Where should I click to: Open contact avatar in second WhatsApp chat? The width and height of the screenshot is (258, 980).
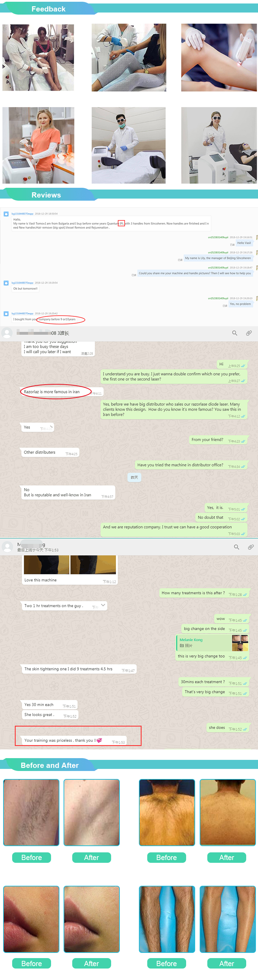coord(7,547)
